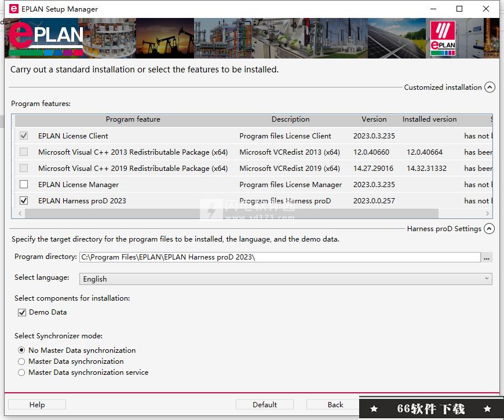504x420 pixels.
Task: Click version value 14.27.29016
Action: point(373,169)
